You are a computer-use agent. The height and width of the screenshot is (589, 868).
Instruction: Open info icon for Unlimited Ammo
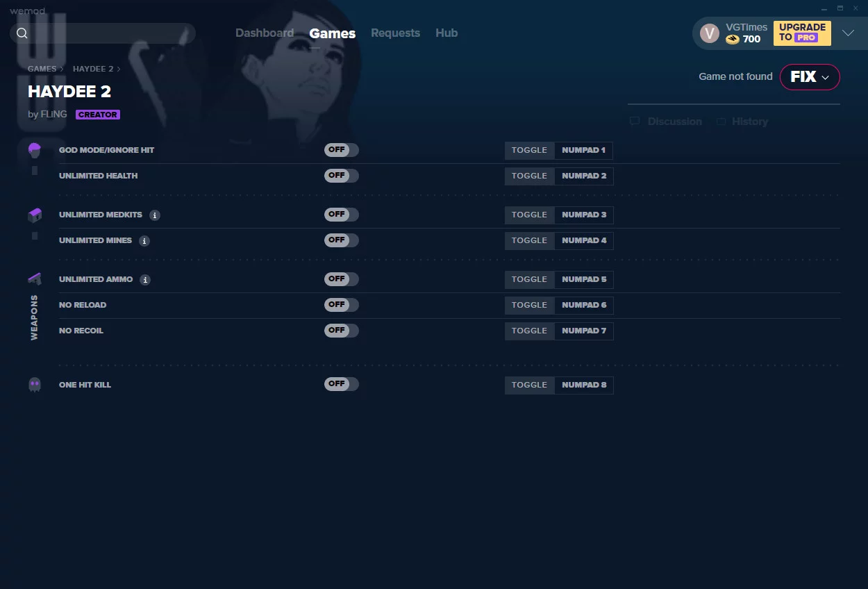(x=145, y=280)
